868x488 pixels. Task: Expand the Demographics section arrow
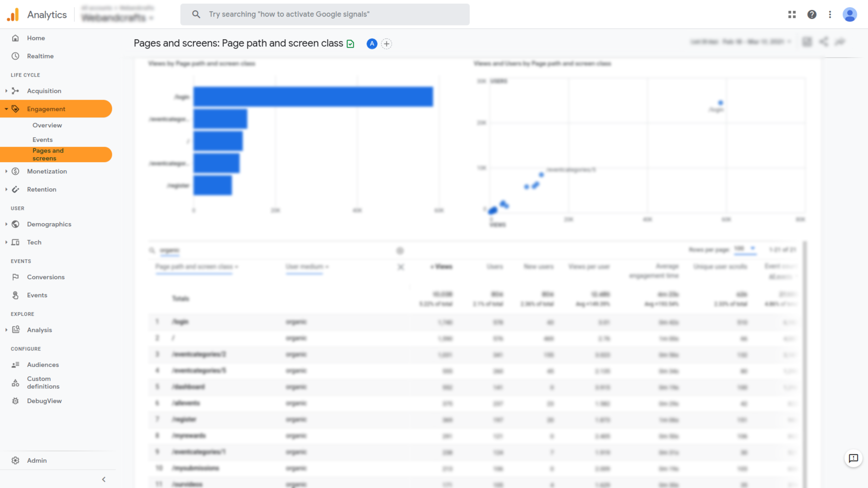coord(6,224)
